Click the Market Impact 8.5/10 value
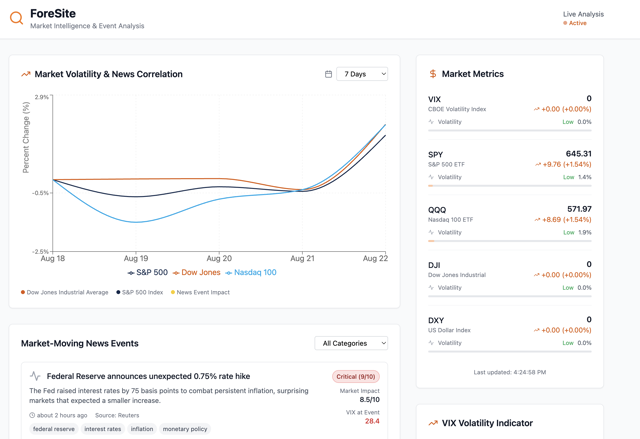The image size is (640, 439). click(x=369, y=400)
